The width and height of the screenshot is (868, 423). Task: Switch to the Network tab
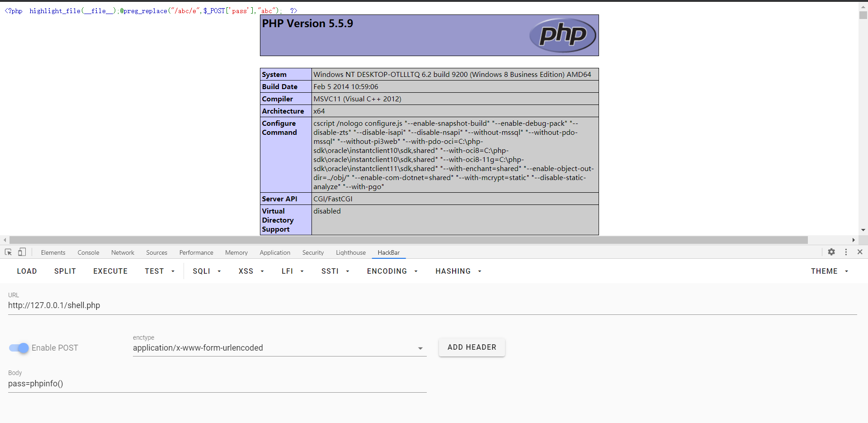pos(123,252)
